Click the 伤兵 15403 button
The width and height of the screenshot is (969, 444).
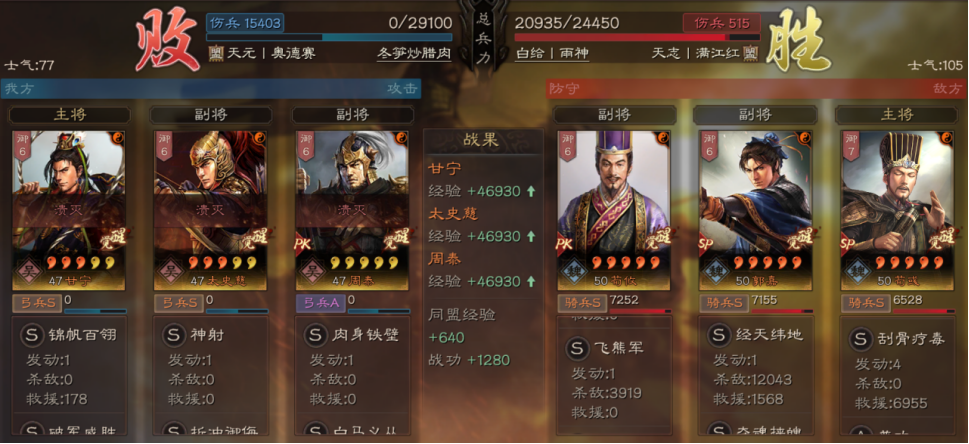(x=245, y=23)
